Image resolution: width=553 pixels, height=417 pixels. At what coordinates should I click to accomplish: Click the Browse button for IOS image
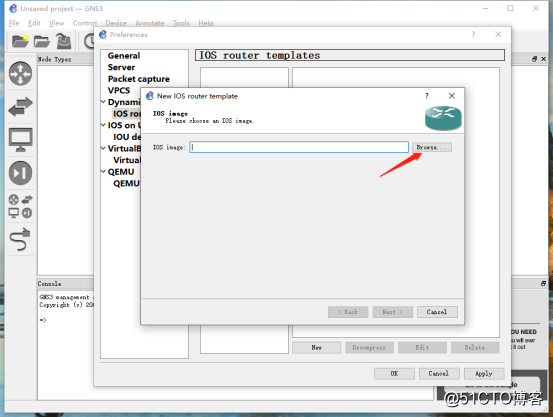pyautogui.click(x=432, y=147)
